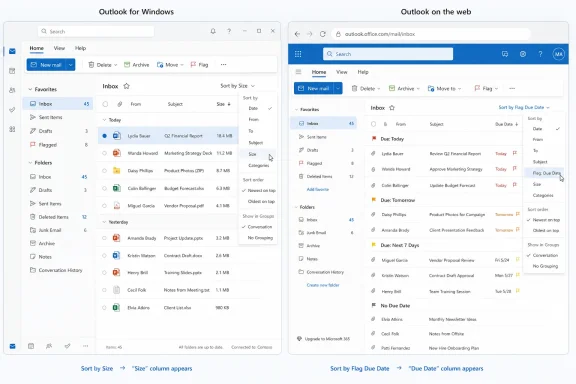Open Deleted Items in web favorites

[324, 176]
